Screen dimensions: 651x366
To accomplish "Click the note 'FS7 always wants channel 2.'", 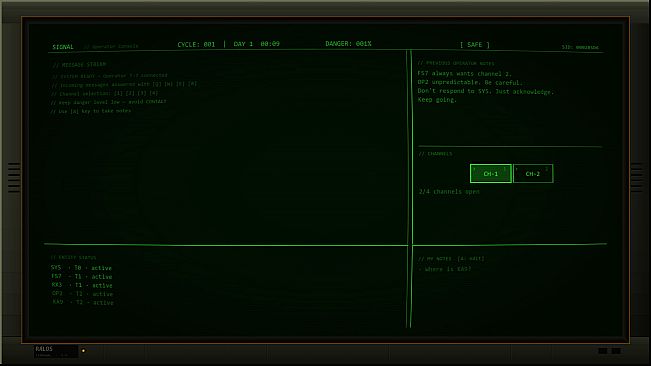I will 465,73.
